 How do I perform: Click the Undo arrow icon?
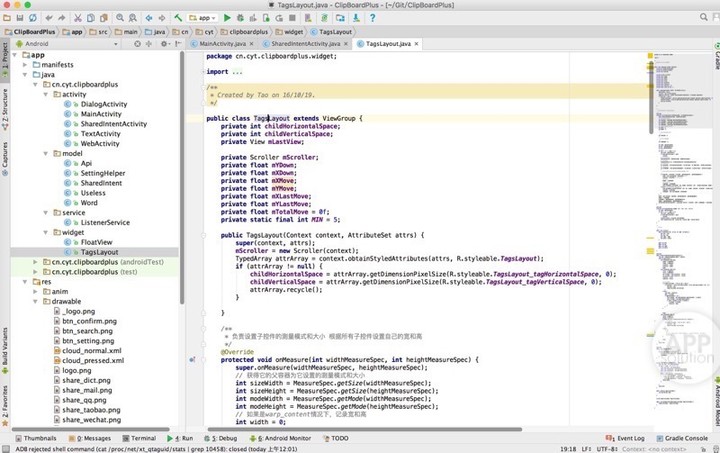pyautogui.click(x=49, y=18)
